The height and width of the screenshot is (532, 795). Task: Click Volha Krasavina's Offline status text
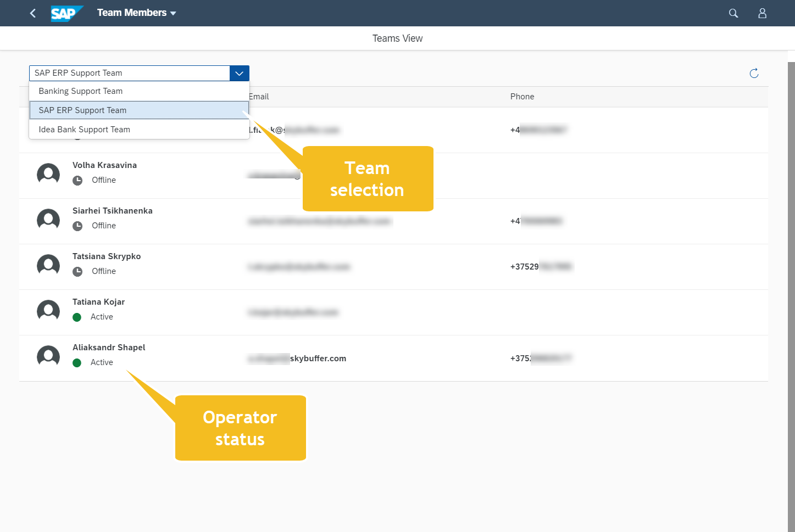coord(104,180)
